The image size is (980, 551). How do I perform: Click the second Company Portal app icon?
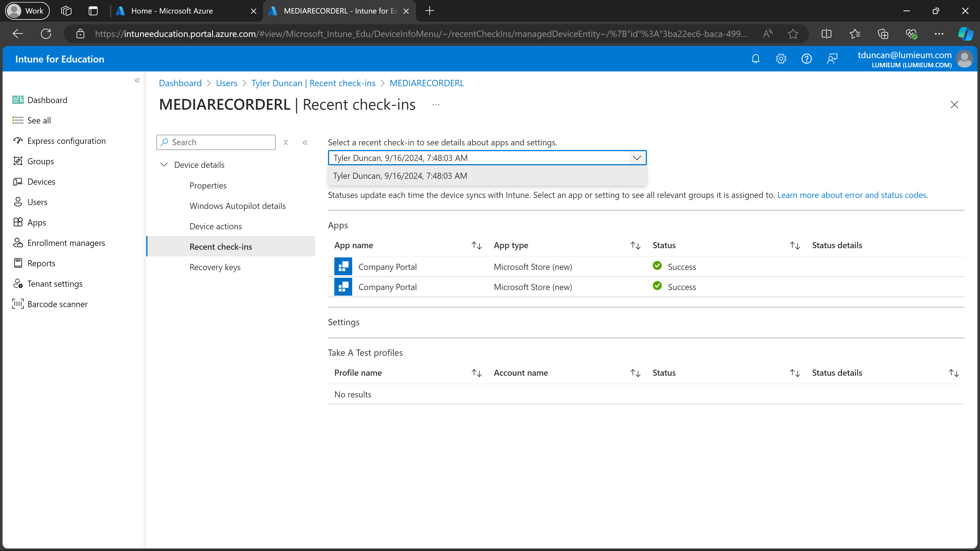point(343,287)
